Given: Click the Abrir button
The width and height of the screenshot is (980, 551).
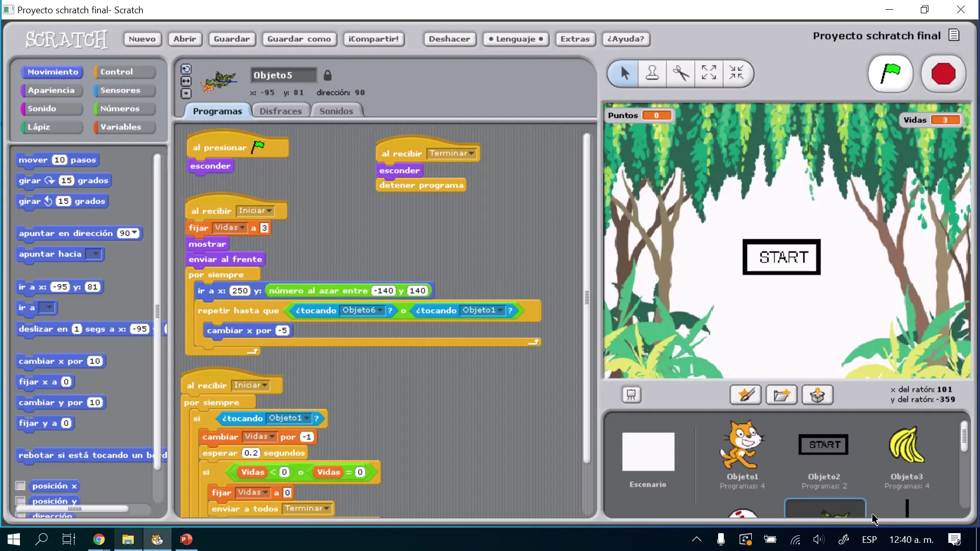Looking at the screenshot, I should tap(185, 39).
